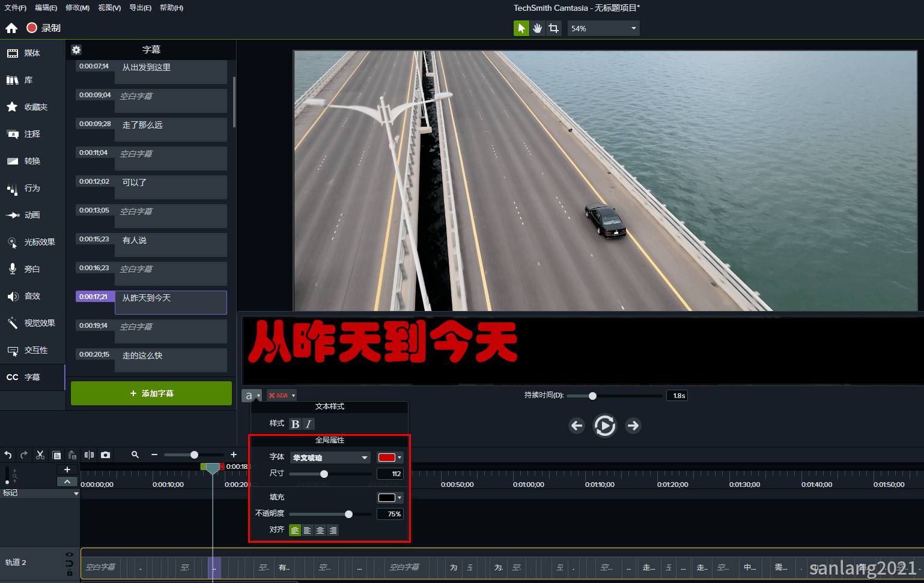Click the 添加字幕 add caption button
Image resolution: width=924 pixels, height=583 pixels.
[x=151, y=393]
